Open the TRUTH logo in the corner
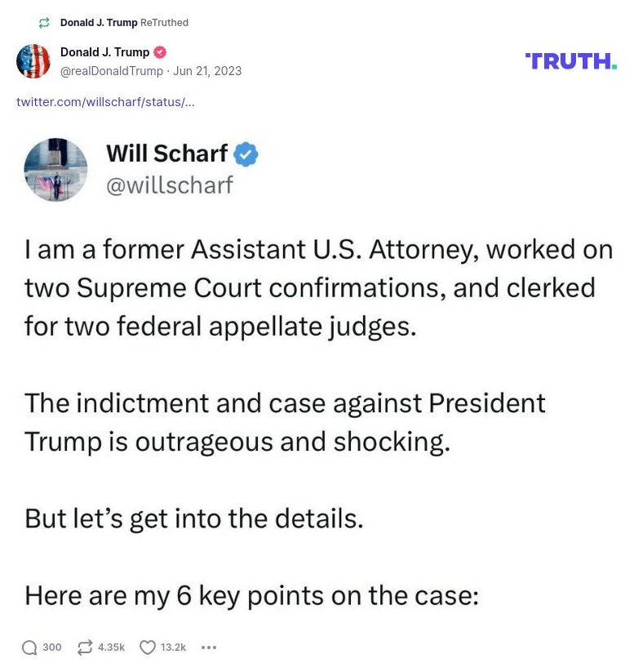634x672 pixels. tap(571, 60)
